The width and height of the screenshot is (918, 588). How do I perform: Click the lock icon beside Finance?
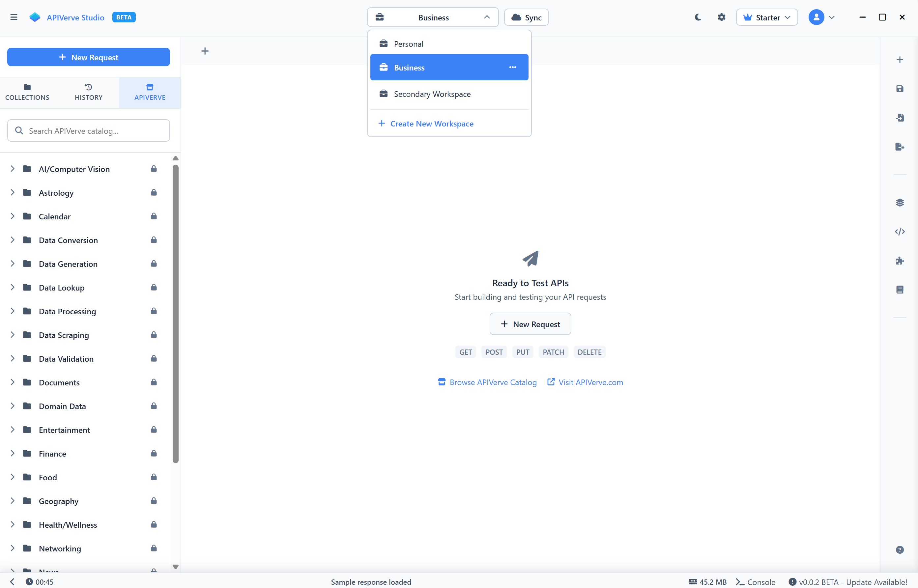[x=154, y=453]
